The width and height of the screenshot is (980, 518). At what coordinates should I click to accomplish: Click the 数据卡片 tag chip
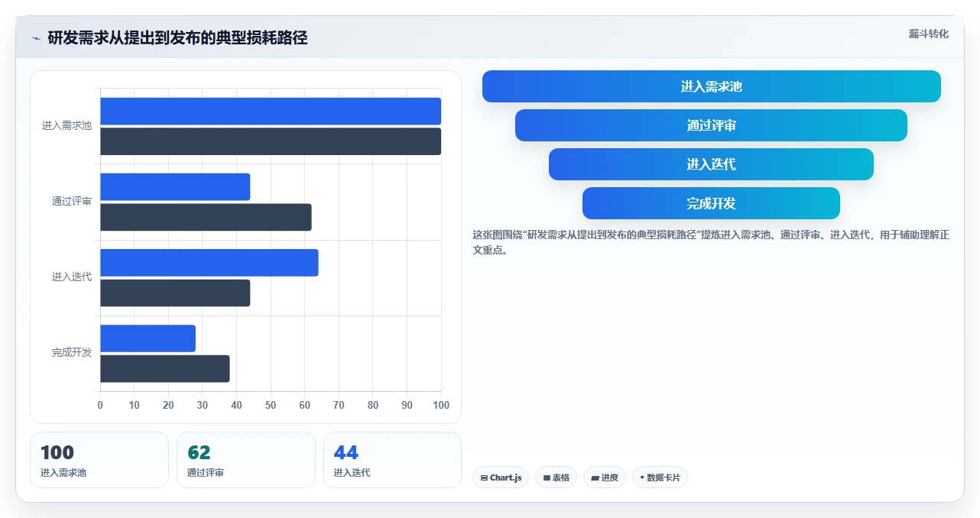coord(660,478)
